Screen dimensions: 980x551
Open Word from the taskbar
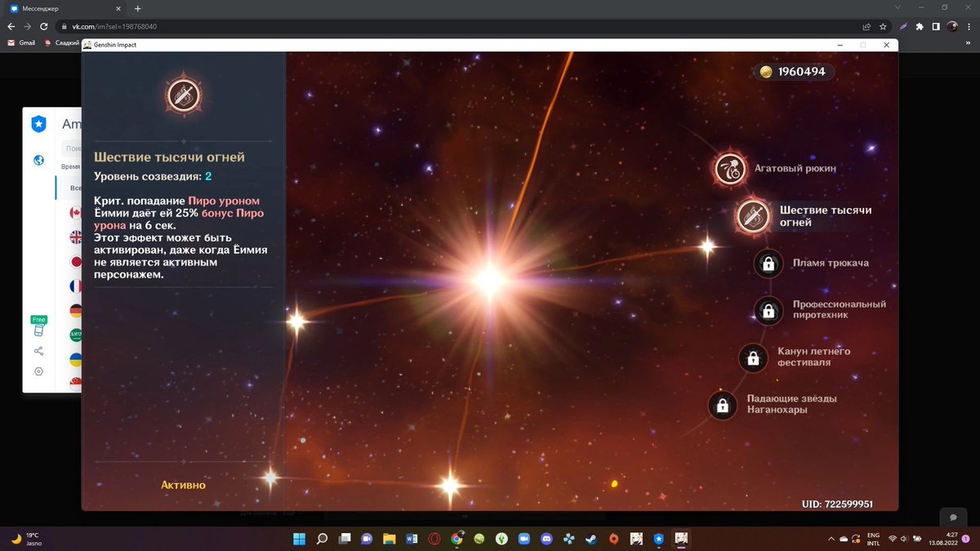(x=412, y=539)
